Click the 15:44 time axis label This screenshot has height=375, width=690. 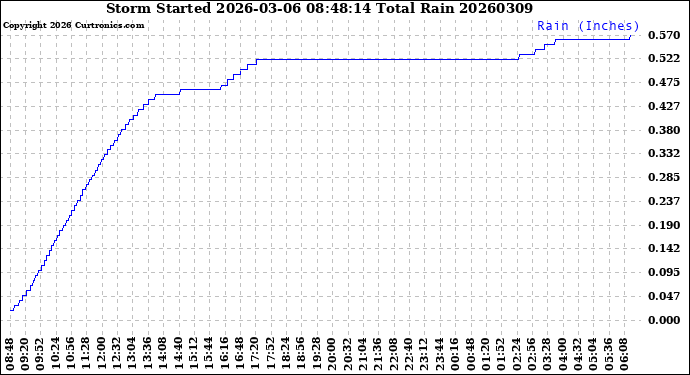coord(210,354)
